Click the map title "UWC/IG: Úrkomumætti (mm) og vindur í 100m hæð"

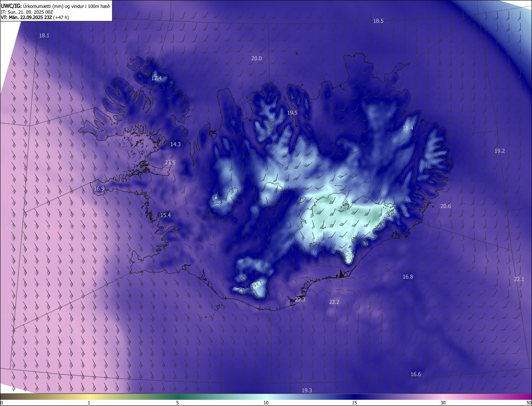coord(55,5)
